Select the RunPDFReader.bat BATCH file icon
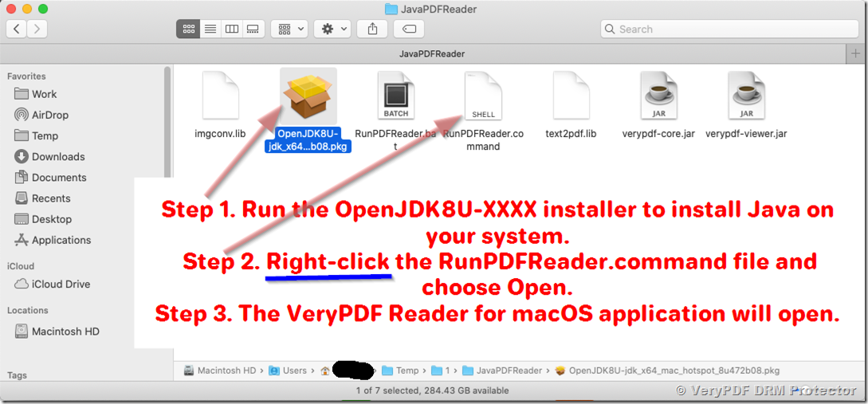The image size is (868, 404). tap(396, 96)
